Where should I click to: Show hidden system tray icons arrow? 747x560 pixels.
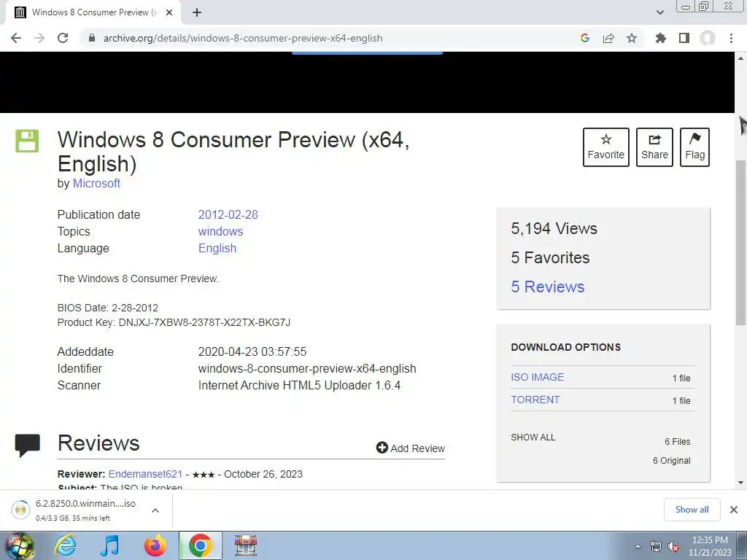638,546
